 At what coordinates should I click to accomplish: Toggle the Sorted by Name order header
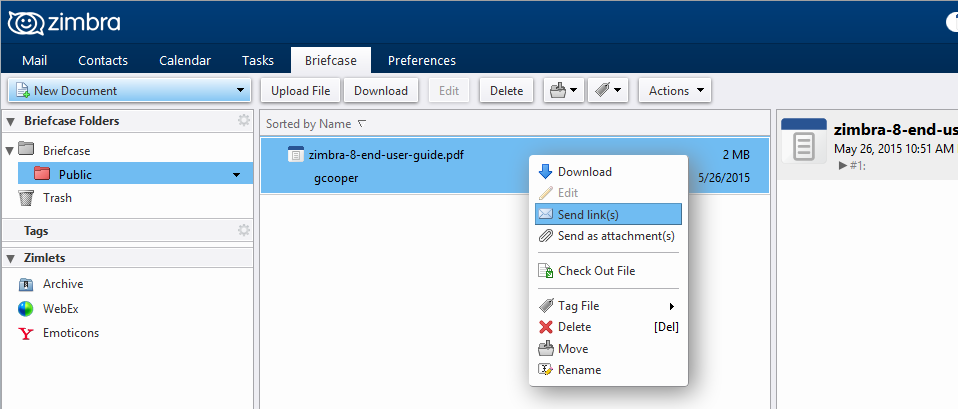316,124
